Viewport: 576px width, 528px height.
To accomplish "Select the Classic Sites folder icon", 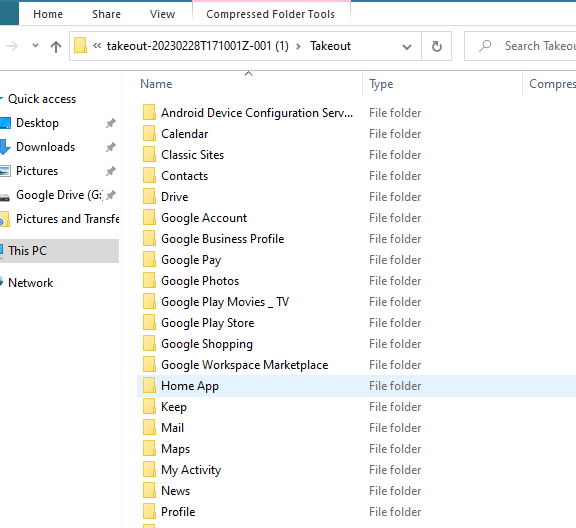I will point(149,154).
